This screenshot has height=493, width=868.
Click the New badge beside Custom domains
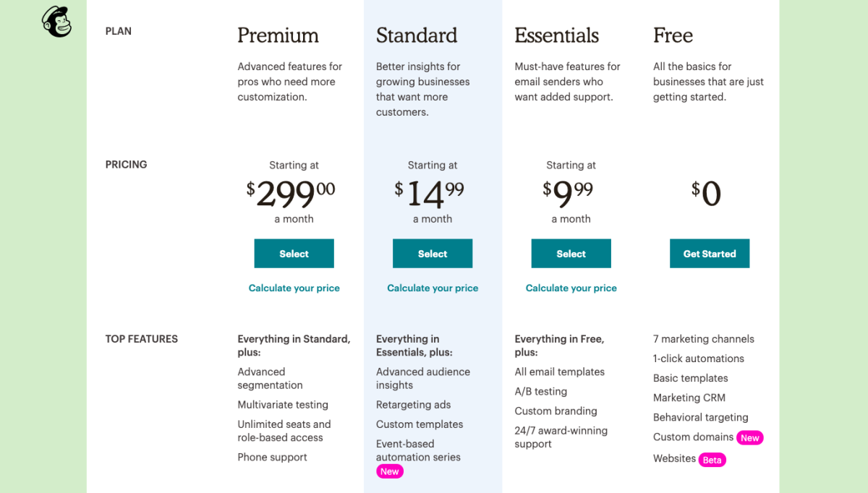[x=750, y=437]
